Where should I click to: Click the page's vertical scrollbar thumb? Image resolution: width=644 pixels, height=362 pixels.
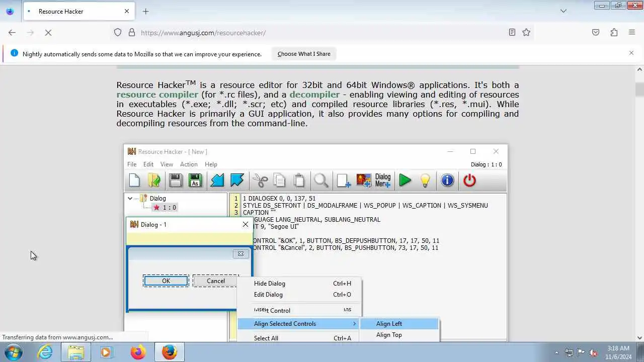tap(639, 89)
